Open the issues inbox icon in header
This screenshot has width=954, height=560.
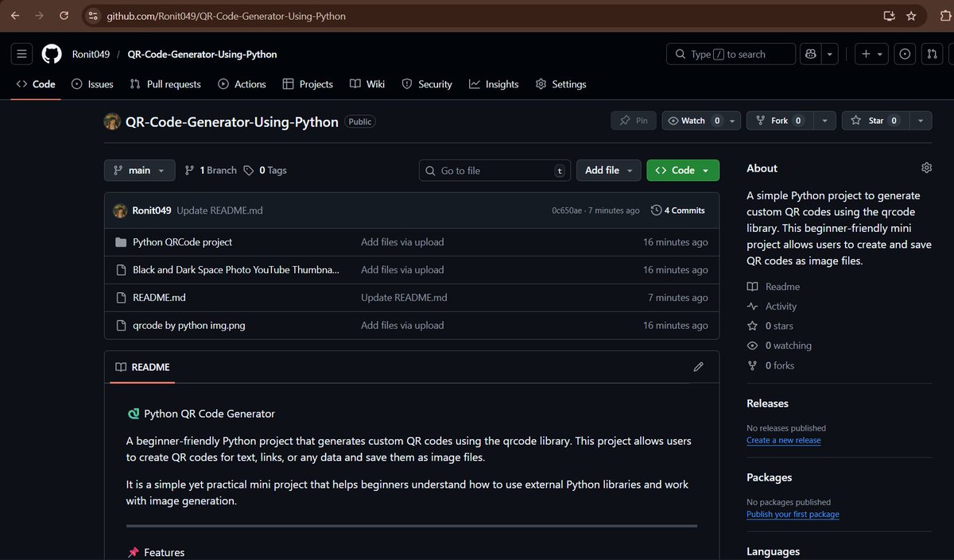point(905,54)
